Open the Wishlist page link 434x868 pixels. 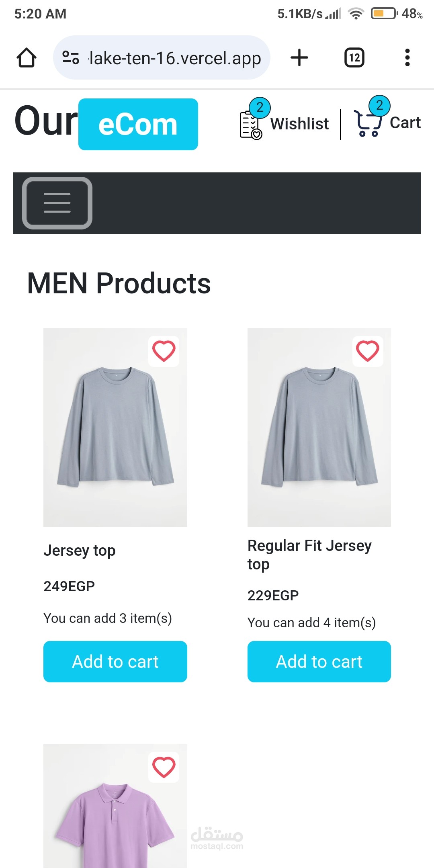coord(299,124)
